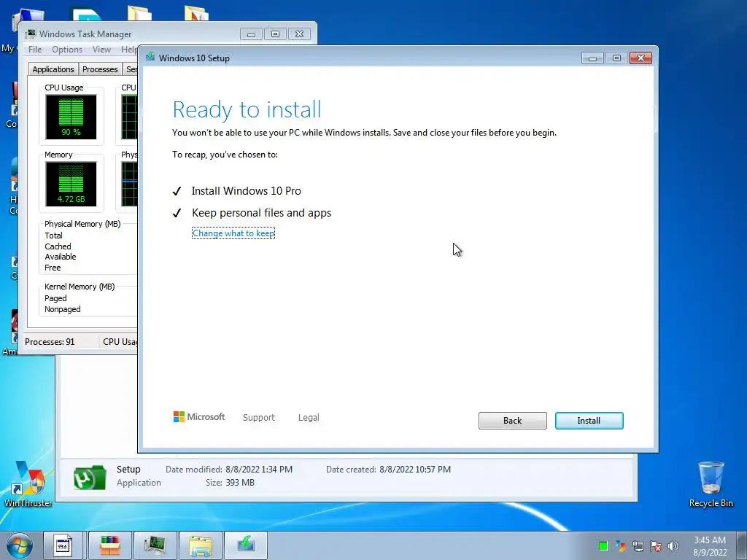The width and height of the screenshot is (747, 560).
Task: Click the CPU Usage gauge showing 90 %
Action: tap(71, 117)
